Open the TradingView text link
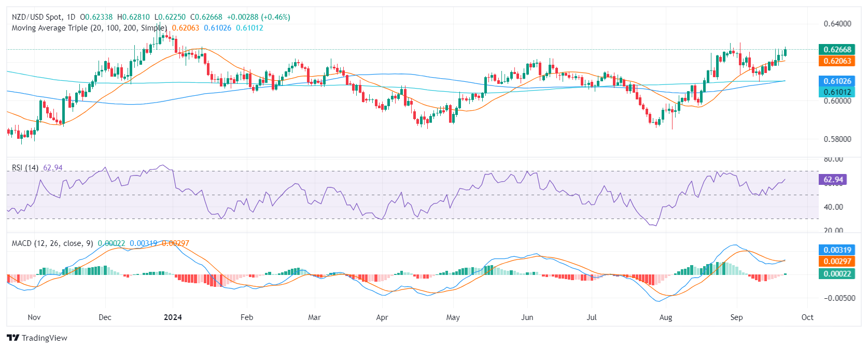This screenshot has height=349, width=868. (45, 338)
